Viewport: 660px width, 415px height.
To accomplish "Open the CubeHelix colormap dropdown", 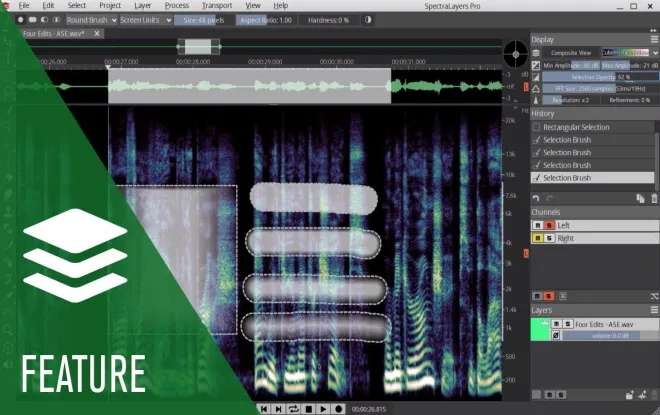I will pyautogui.click(x=629, y=53).
